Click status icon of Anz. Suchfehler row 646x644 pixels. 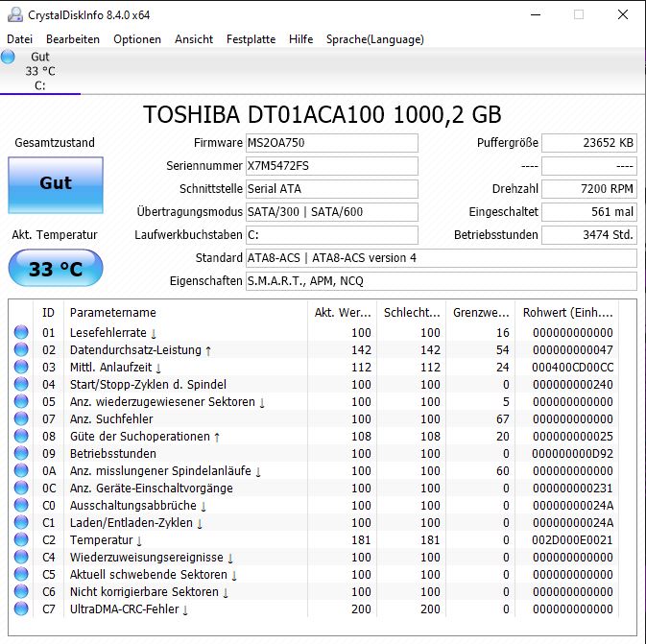click(x=21, y=418)
